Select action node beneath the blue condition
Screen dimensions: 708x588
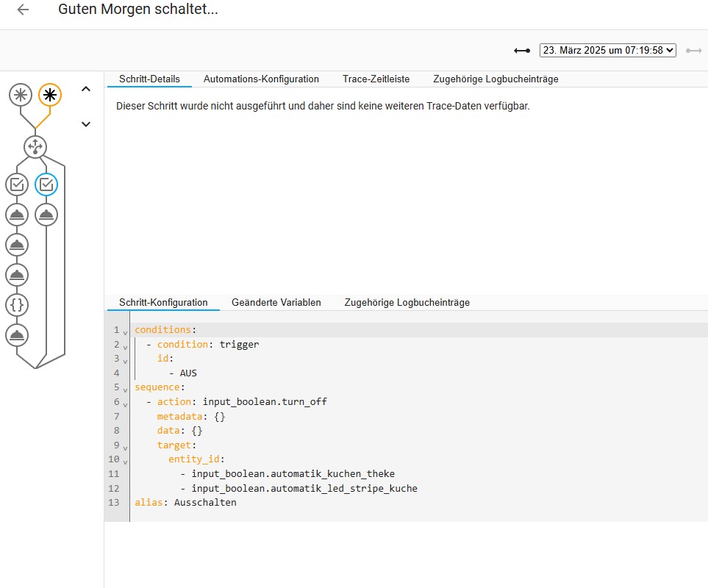pos(46,215)
